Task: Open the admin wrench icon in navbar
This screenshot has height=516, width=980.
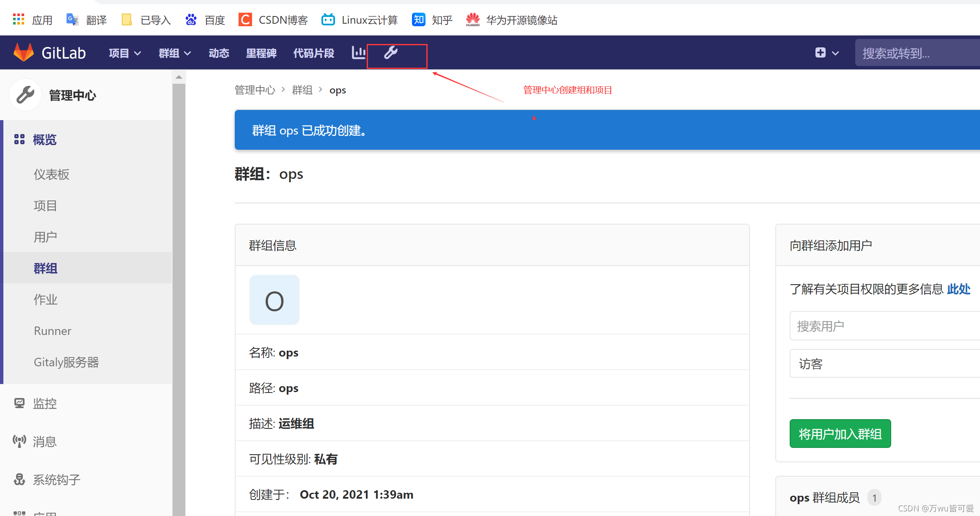Action: [391, 53]
